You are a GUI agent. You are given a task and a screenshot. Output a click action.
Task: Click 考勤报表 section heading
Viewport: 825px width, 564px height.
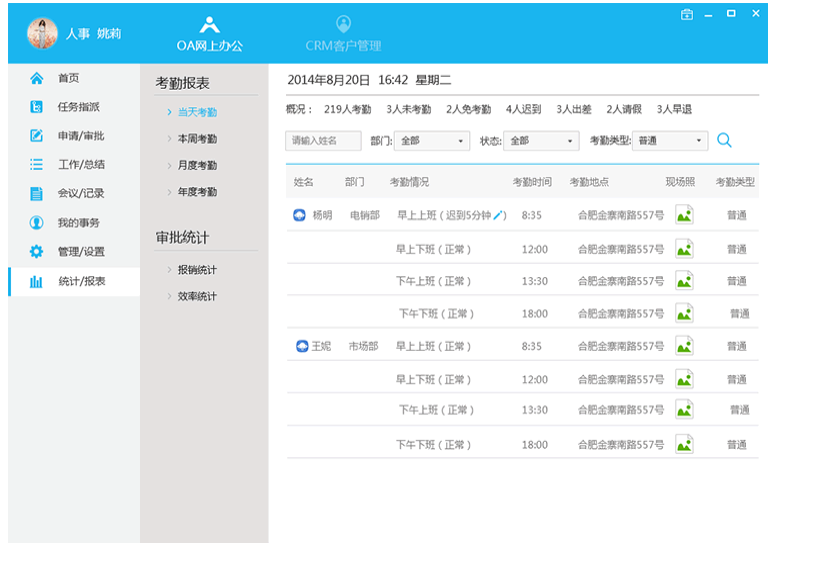[182, 83]
